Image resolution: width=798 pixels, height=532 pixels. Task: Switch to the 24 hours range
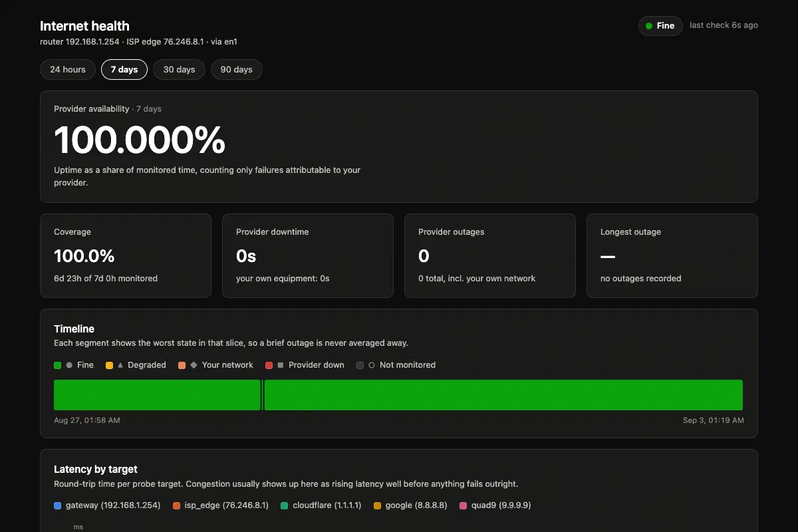click(68, 69)
